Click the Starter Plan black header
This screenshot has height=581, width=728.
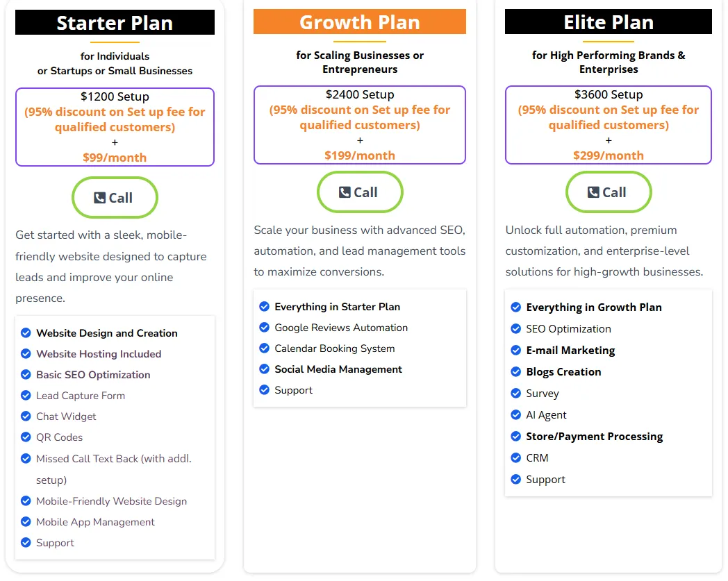pos(115,23)
